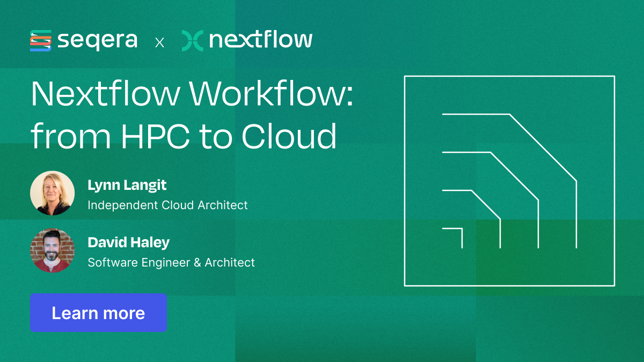
Task: Open the Seqera wordmark link
Action: (97, 39)
